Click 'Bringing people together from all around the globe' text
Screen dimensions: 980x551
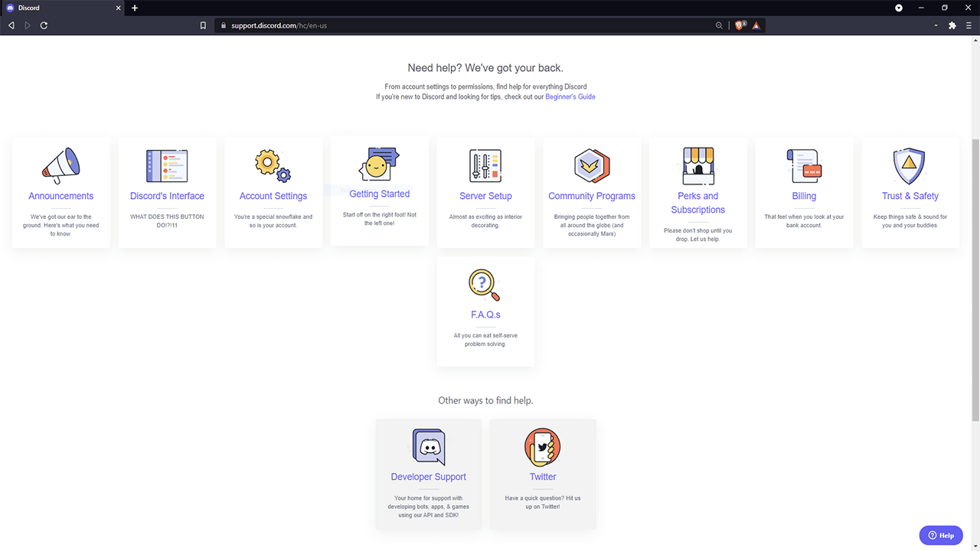click(592, 225)
